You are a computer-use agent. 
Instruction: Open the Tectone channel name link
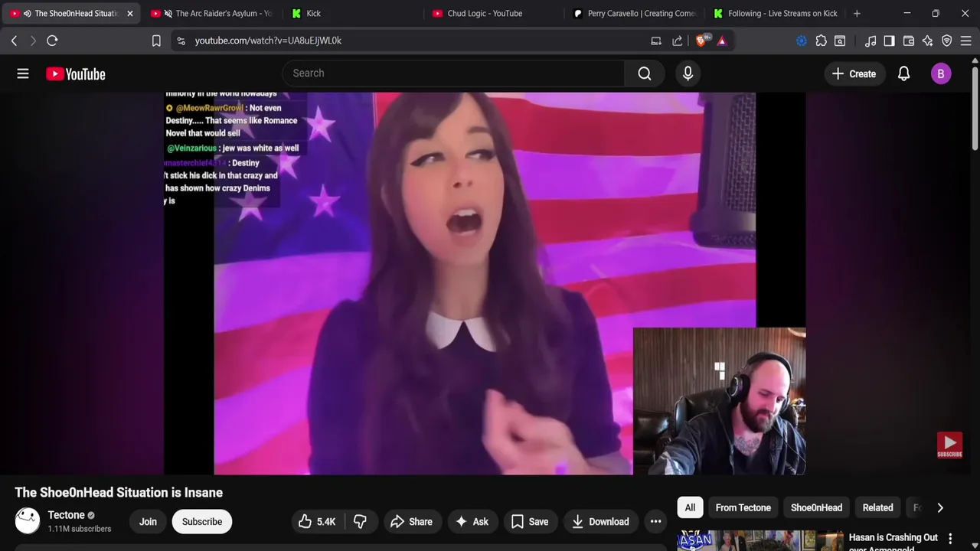[x=66, y=515]
